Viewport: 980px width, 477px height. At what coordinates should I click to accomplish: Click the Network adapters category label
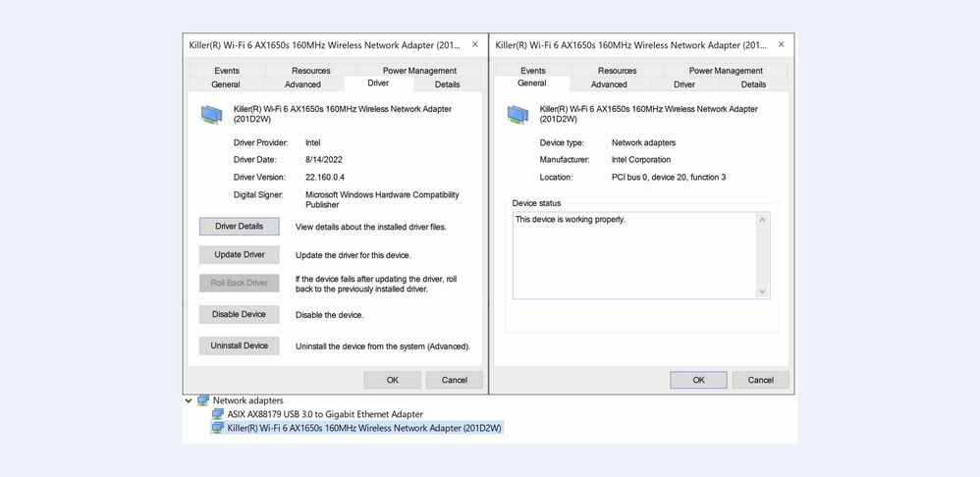(x=248, y=400)
